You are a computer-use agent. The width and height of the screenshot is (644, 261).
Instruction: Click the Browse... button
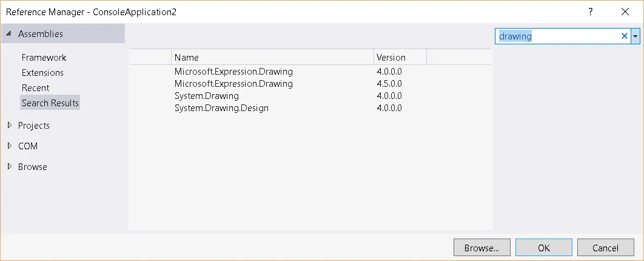(x=481, y=248)
